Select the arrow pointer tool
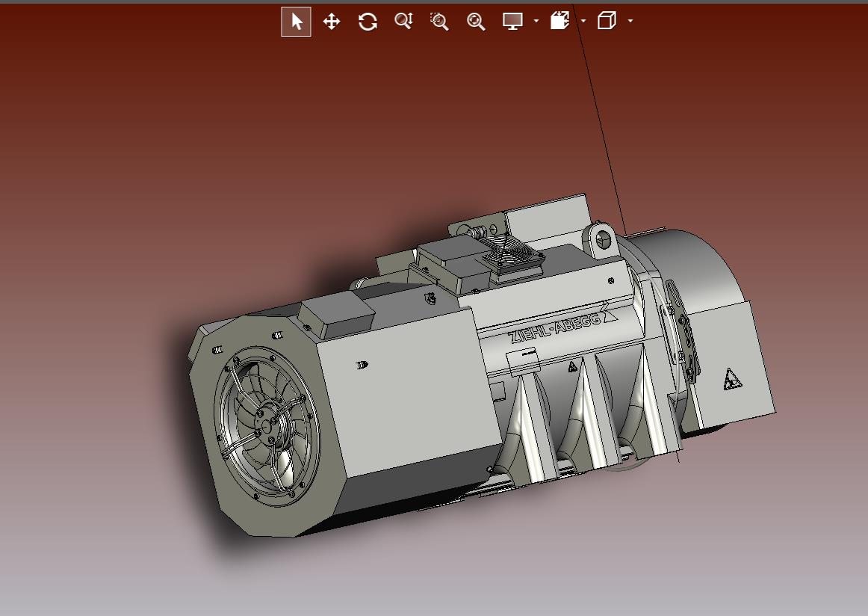 [296, 22]
